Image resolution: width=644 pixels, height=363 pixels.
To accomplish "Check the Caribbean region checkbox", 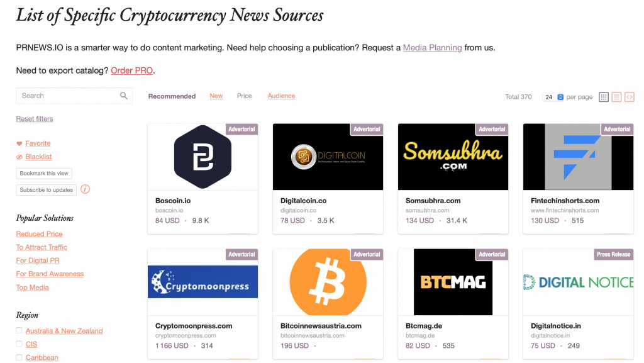I will pyautogui.click(x=19, y=357).
